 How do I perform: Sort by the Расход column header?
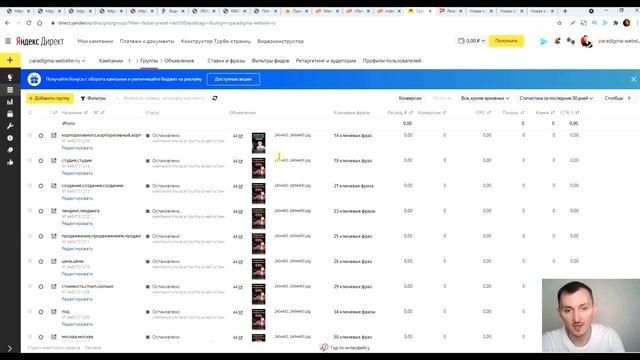[400, 112]
